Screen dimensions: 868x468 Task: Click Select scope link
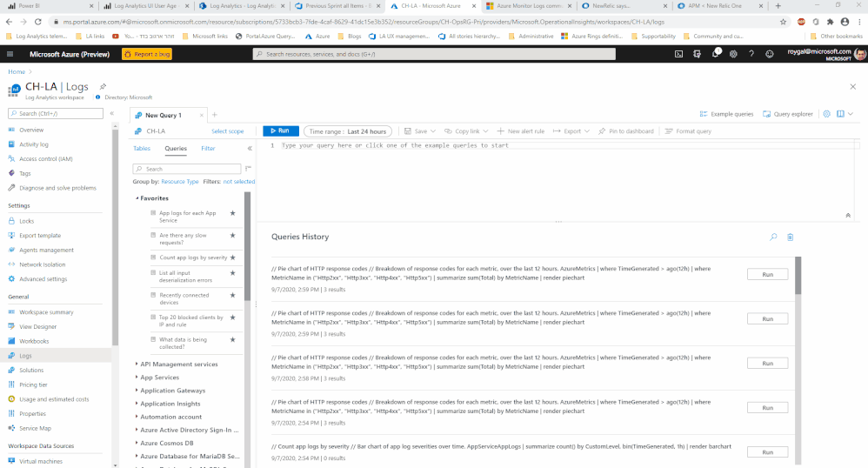pyautogui.click(x=228, y=131)
